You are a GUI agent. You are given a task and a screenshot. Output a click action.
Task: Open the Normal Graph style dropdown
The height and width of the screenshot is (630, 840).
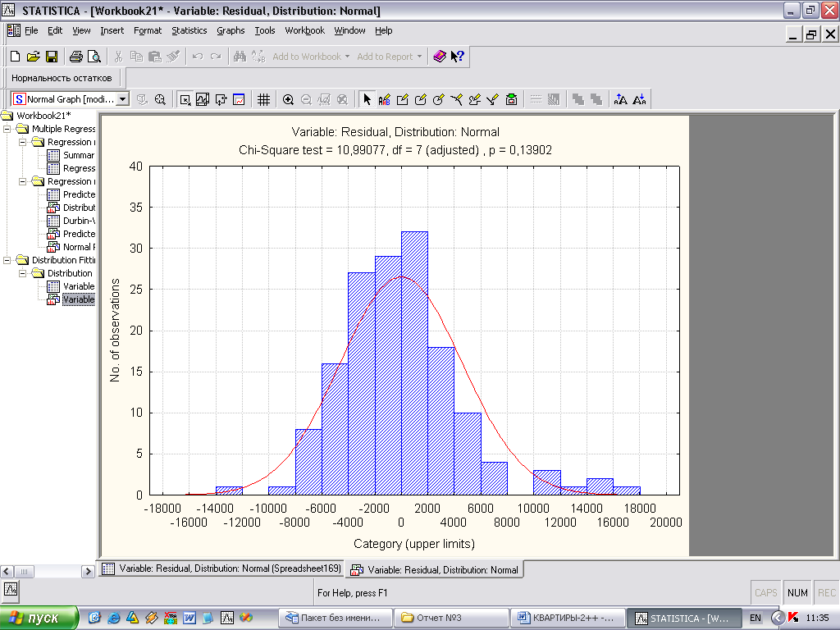point(123,99)
